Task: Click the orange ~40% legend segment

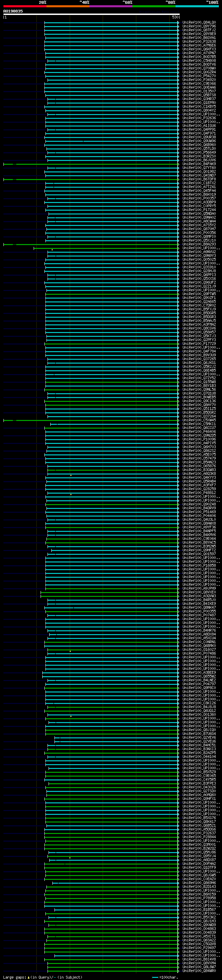Action: point(68,6)
